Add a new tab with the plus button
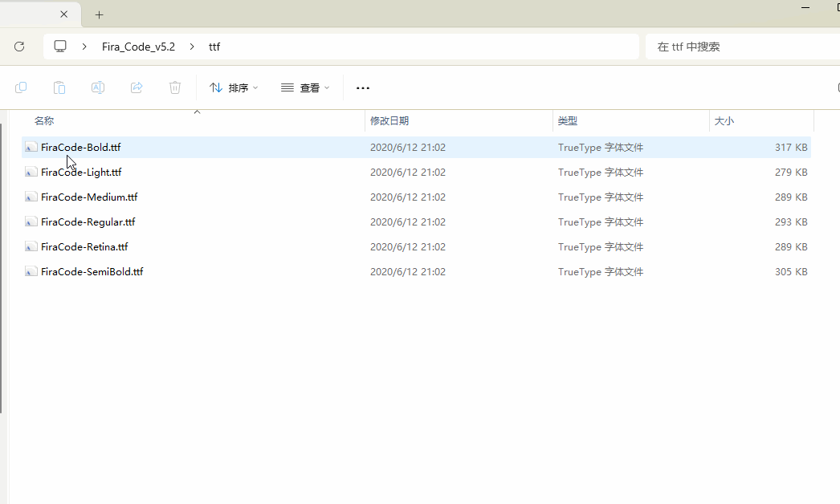This screenshot has height=504, width=840. (99, 14)
